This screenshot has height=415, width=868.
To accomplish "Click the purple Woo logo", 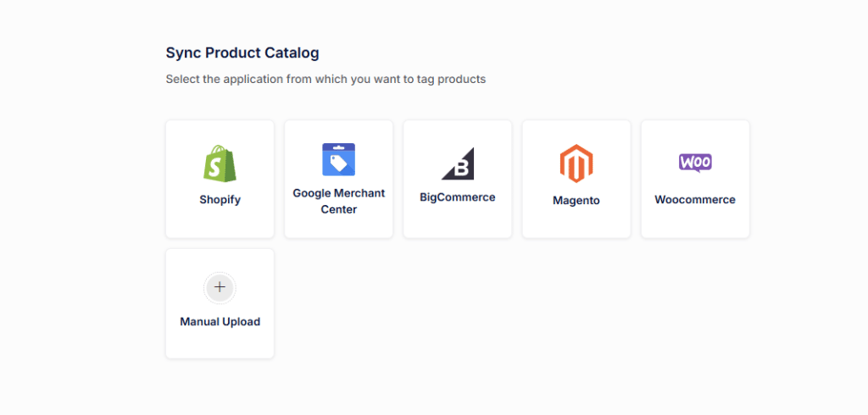I will click(695, 163).
